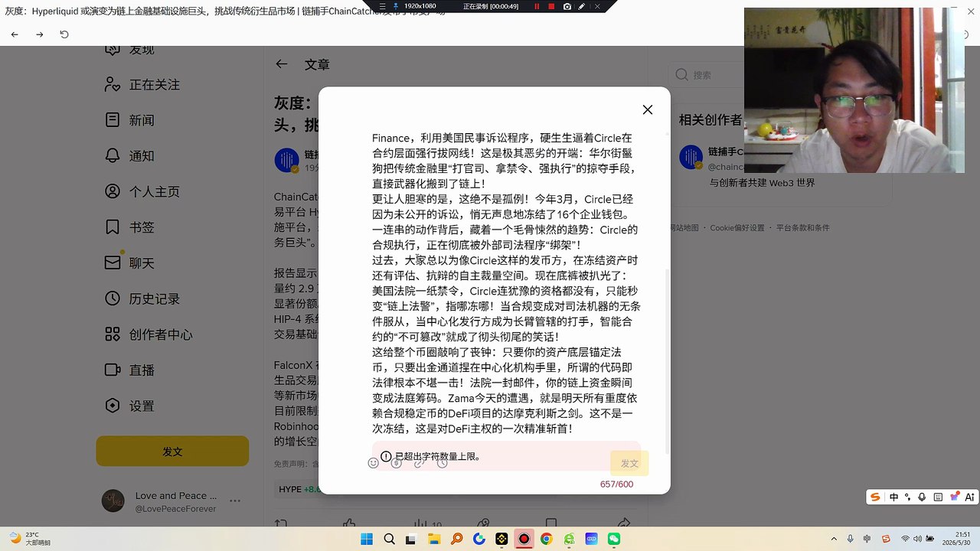The height and width of the screenshot is (551, 980).
Task: Click the clock schedule icon in composer
Action: tap(442, 463)
